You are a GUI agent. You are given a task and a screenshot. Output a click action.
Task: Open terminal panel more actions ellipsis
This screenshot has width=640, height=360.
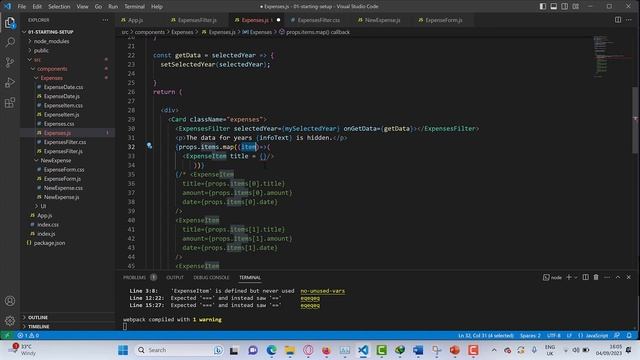coord(607,277)
